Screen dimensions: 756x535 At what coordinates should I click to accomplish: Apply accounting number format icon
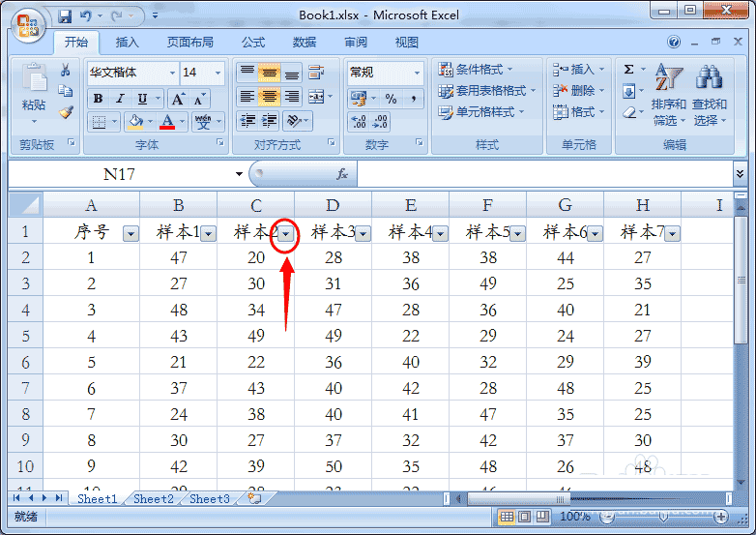pyautogui.click(x=359, y=99)
